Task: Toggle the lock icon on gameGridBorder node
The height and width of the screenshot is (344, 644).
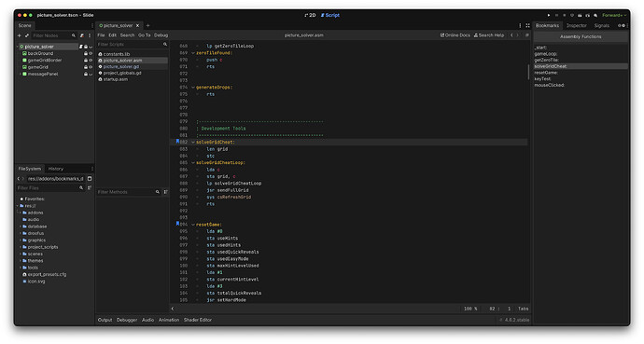Action: (x=86, y=61)
